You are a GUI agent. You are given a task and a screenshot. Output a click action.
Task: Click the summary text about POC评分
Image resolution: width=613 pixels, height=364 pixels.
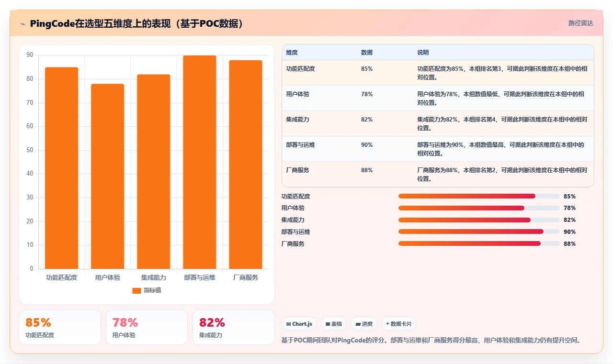click(432, 341)
